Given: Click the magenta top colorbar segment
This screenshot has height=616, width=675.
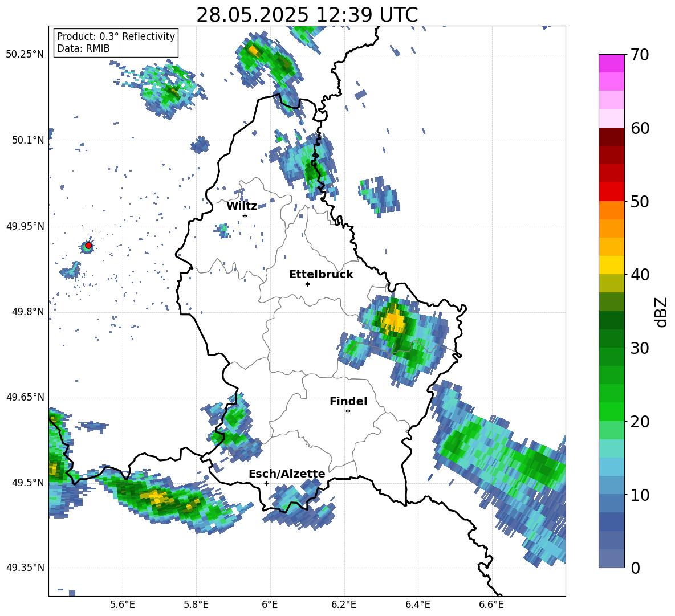Looking at the screenshot, I should [611, 63].
